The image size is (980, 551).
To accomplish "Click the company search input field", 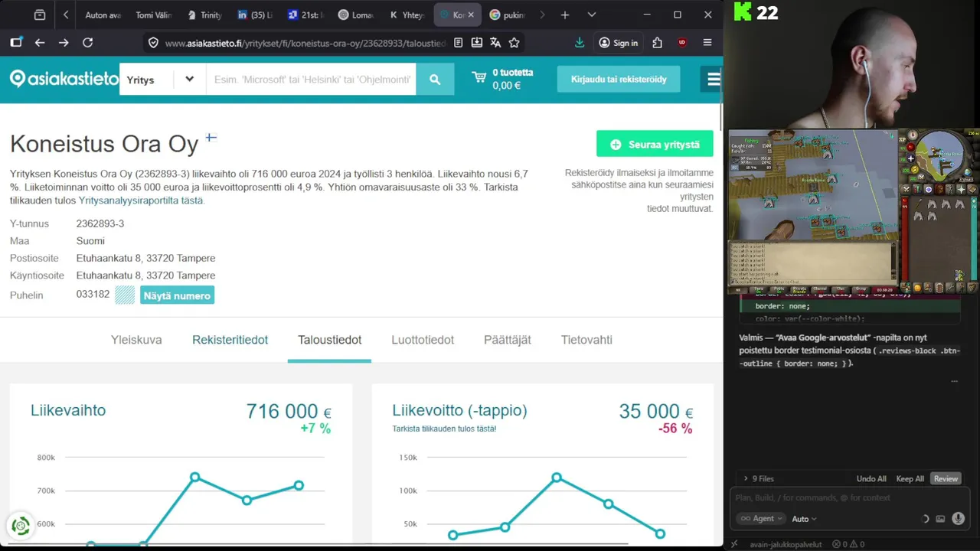I will pyautogui.click(x=311, y=80).
